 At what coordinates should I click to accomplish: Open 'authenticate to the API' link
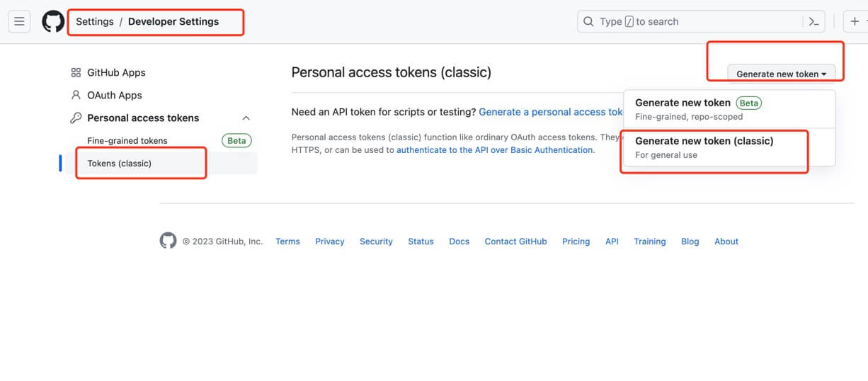(x=494, y=150)
